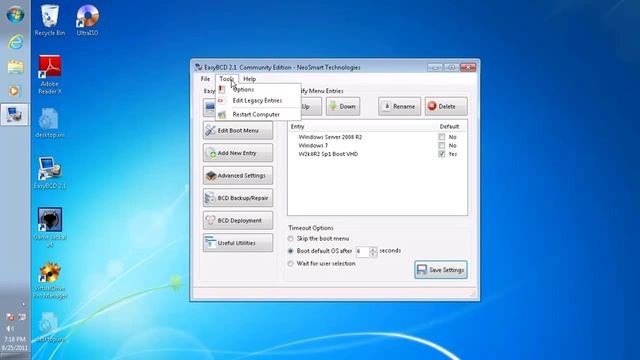
Task: Select the UltraISO desktop shortcut
Action: click(87, 20)
